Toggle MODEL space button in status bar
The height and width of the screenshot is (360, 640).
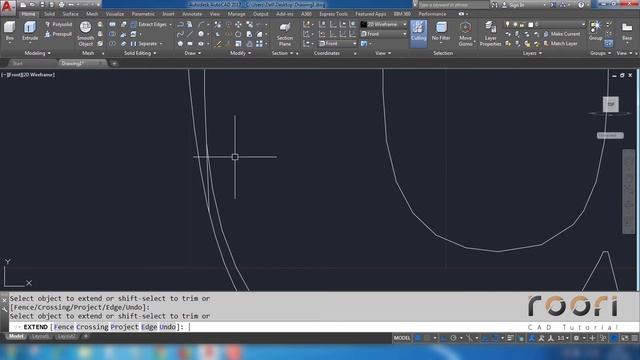[x=402, y=338]
